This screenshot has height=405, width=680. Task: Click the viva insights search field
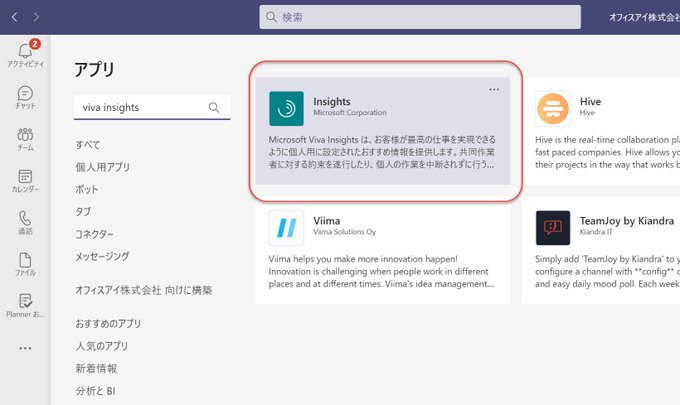[152, 107]
